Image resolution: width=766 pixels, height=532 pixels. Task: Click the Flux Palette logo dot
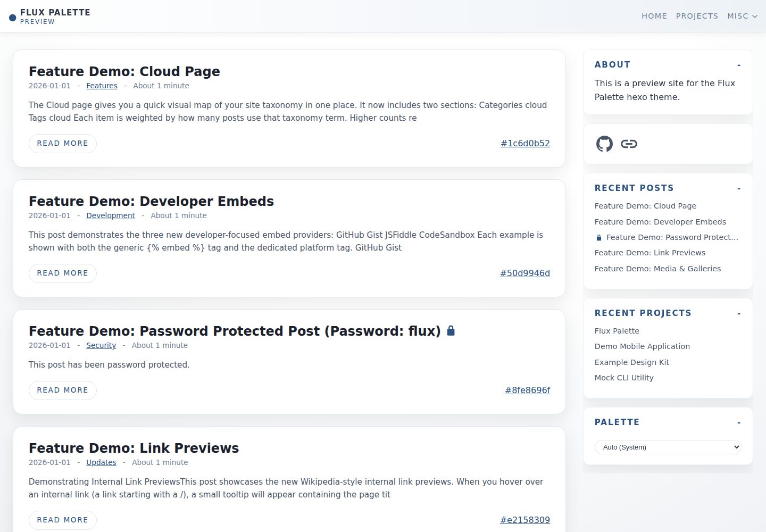[x=13, y=18]
